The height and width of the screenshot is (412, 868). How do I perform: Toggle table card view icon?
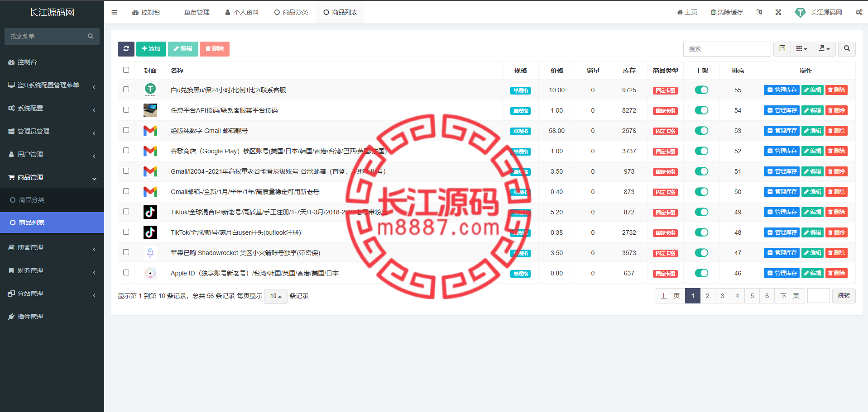click(x=782, y=49)
